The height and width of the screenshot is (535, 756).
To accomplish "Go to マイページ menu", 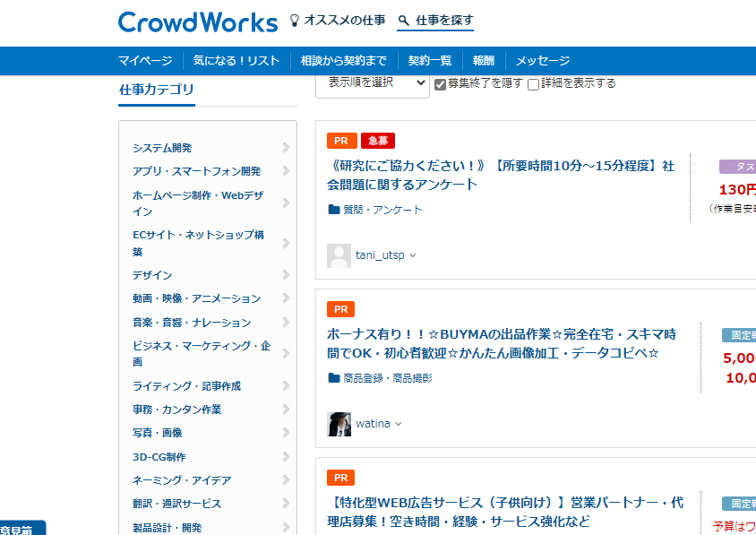I will click(x=145, y=61).
